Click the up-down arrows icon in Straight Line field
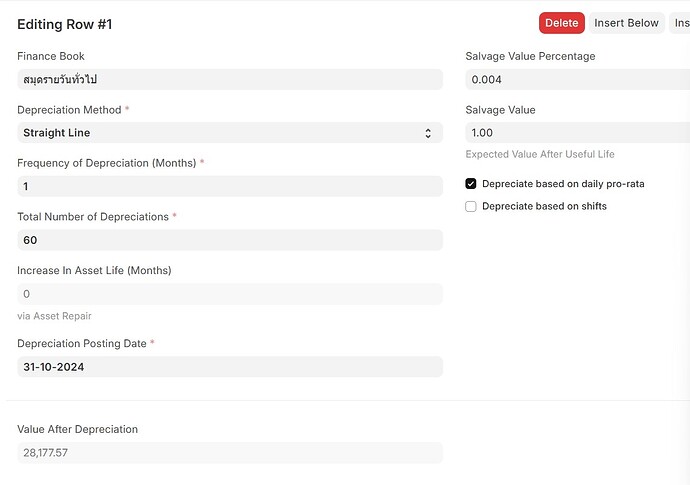This screenshot has height=485, width=690. coord(428,133)
